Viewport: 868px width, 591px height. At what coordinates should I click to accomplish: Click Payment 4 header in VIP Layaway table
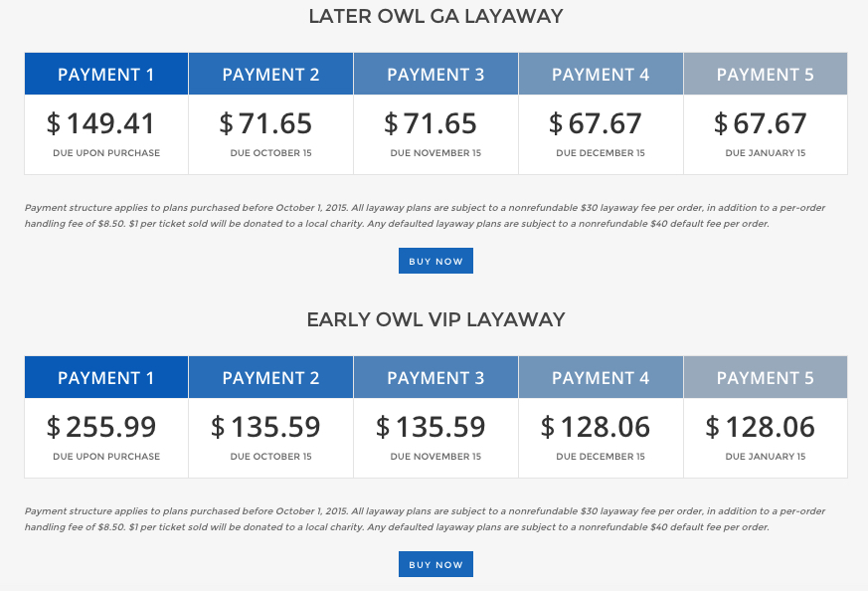point(601,378)
